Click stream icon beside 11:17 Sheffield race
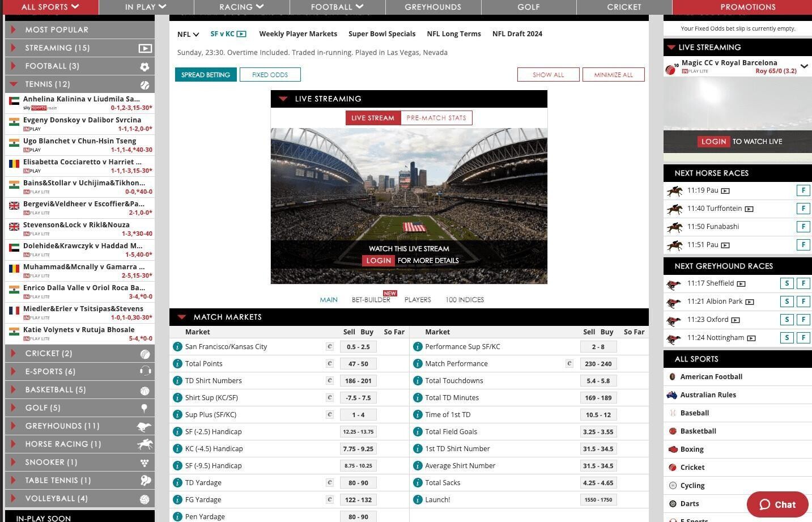 [741, 284]
